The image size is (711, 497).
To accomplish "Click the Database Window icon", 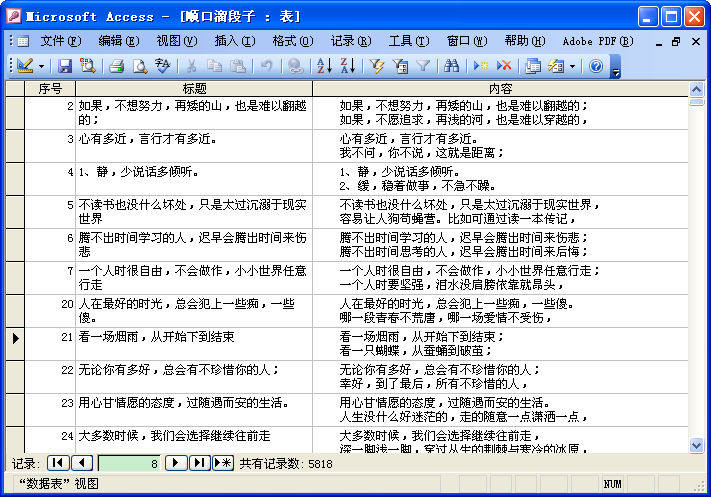I will pos(533,66).
